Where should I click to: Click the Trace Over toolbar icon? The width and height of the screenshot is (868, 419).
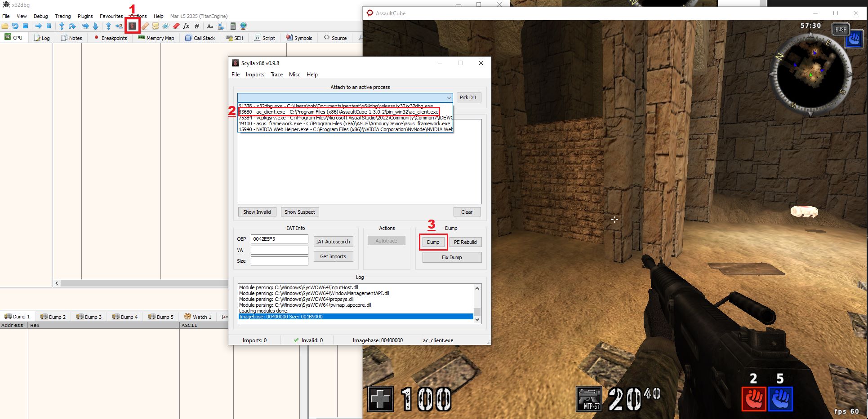click(x=95, y=26)
